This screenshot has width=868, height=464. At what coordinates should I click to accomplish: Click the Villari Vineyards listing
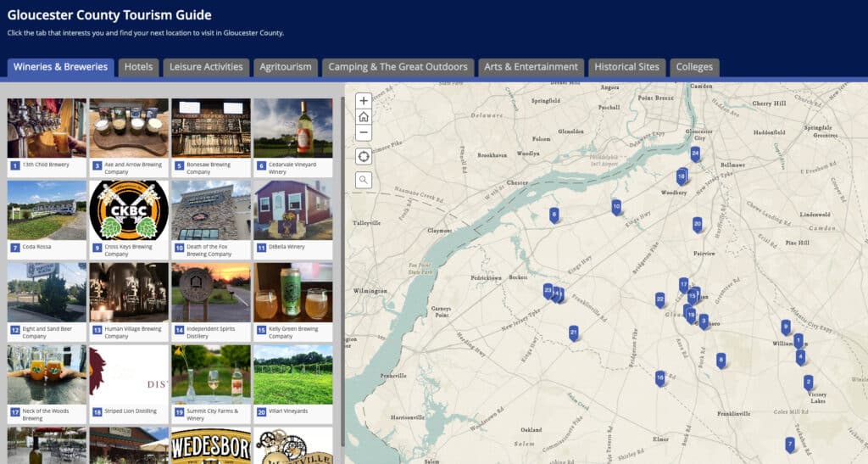pyautogui.click(x=292, y=374)
